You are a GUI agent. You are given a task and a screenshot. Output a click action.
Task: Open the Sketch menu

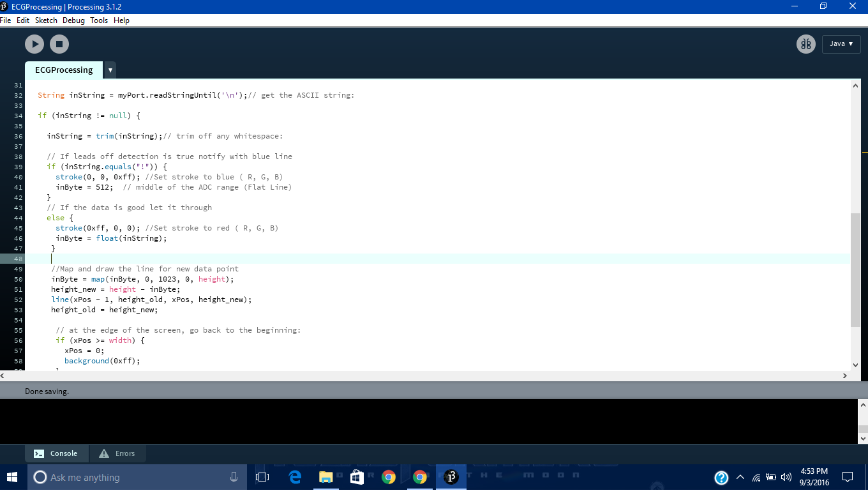point(46,20)
